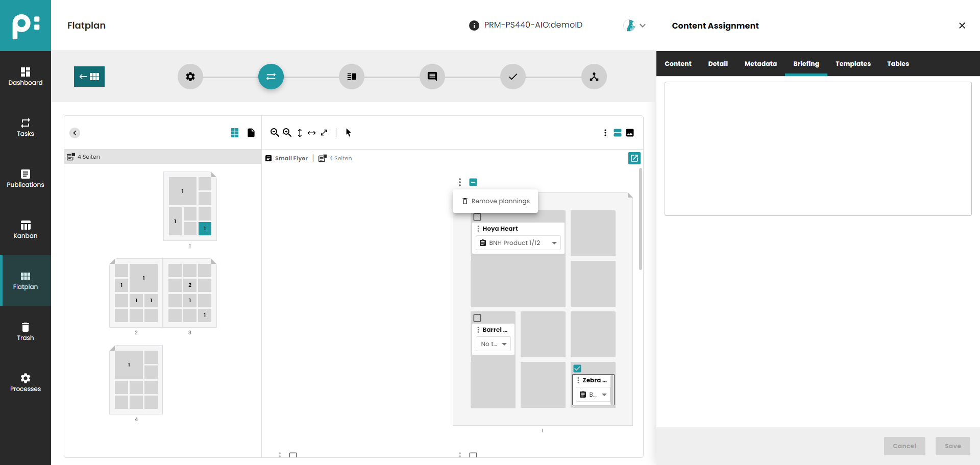Open the settings gear workflow step
This screenshot has height=465, width=980.
(x=190, y=77)
